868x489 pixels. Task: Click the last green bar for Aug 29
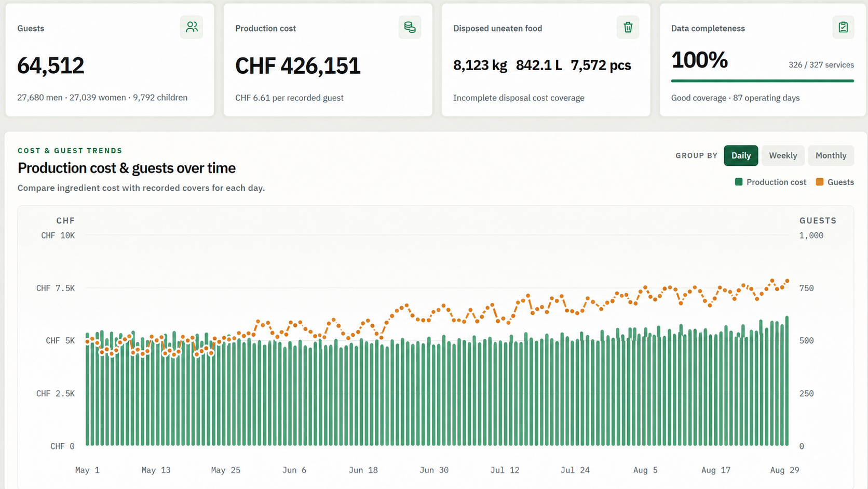pos(787,381)
